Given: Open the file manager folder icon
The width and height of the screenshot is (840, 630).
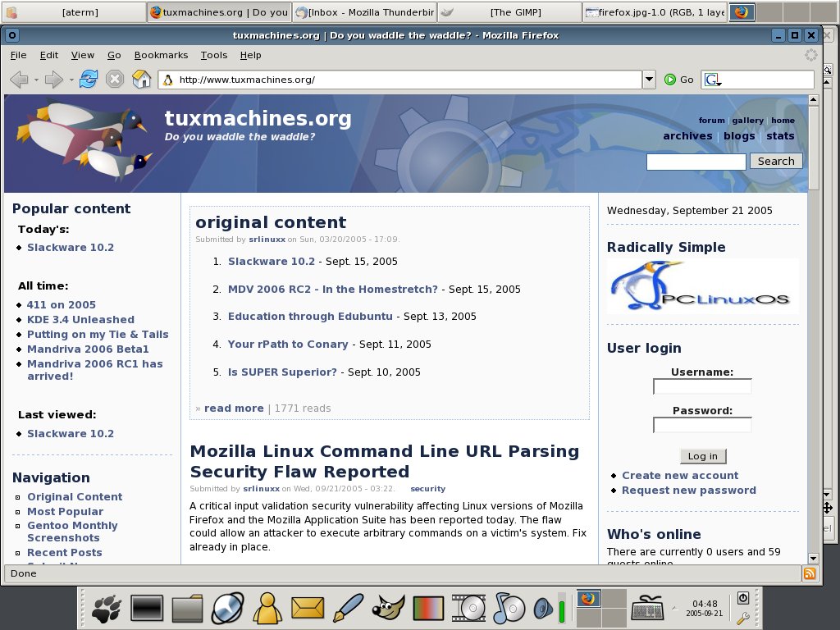Looking at the screenshot, I should [188, 608].
